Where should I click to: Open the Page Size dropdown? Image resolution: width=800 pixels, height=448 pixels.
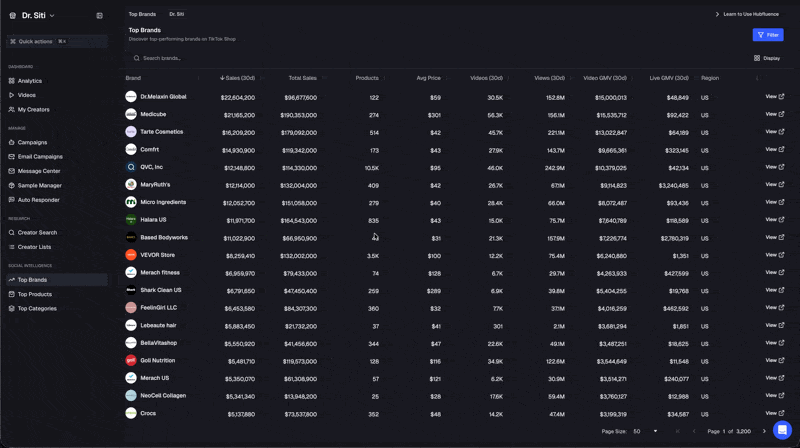click(x=645, y=432)
